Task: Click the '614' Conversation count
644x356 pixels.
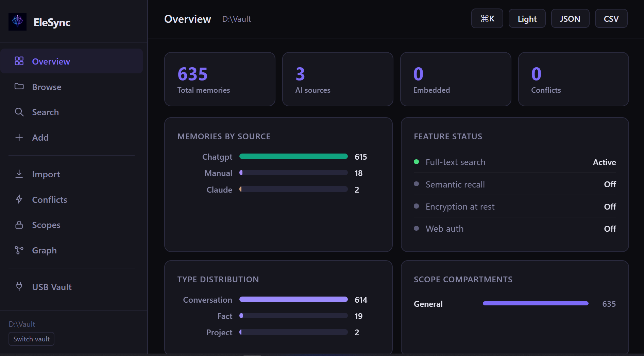Action: tap(361, 300)
